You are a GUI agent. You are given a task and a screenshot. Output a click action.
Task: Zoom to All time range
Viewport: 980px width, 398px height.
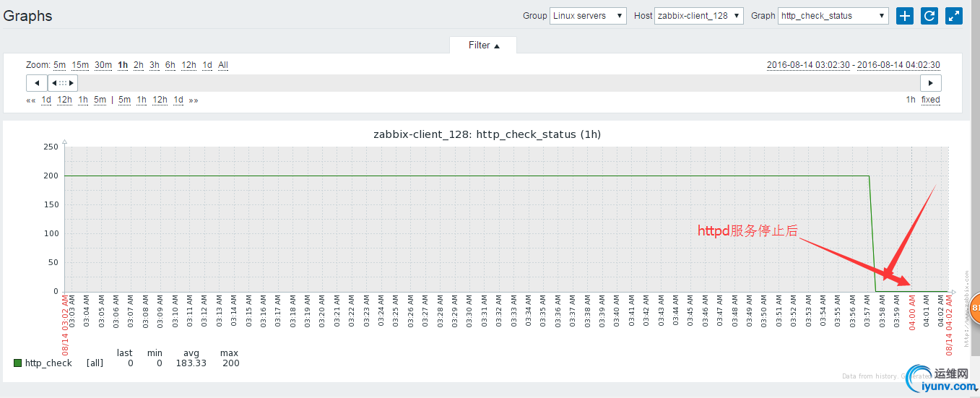223,65
